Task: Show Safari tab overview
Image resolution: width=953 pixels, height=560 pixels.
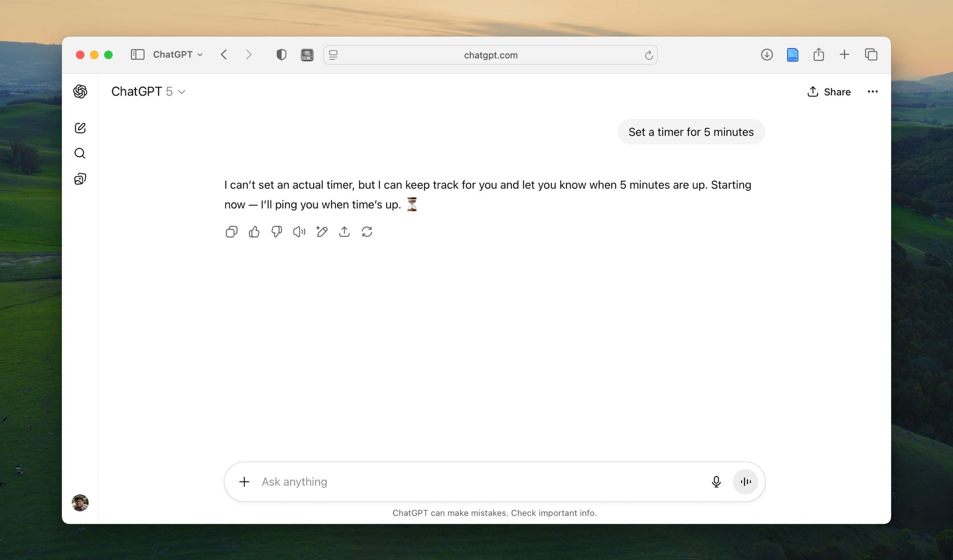Action: tap(871, 55)
